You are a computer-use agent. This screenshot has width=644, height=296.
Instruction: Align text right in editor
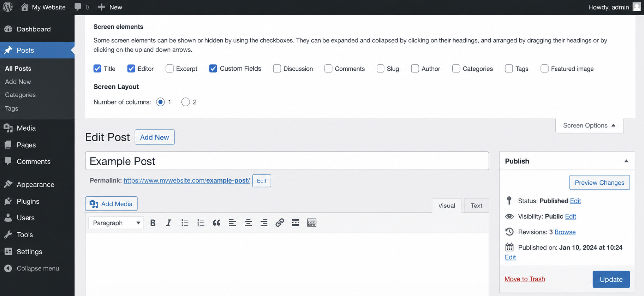(264, 223)
